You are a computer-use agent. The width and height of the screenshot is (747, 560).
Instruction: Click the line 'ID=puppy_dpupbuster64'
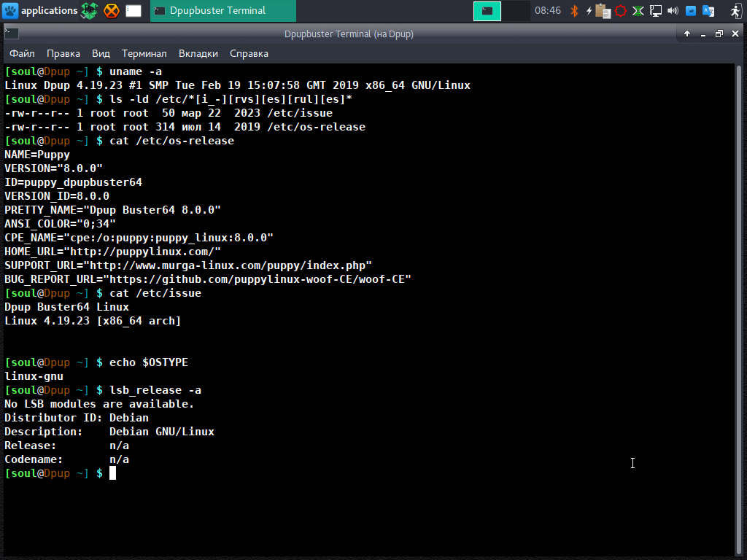point(73,182)
